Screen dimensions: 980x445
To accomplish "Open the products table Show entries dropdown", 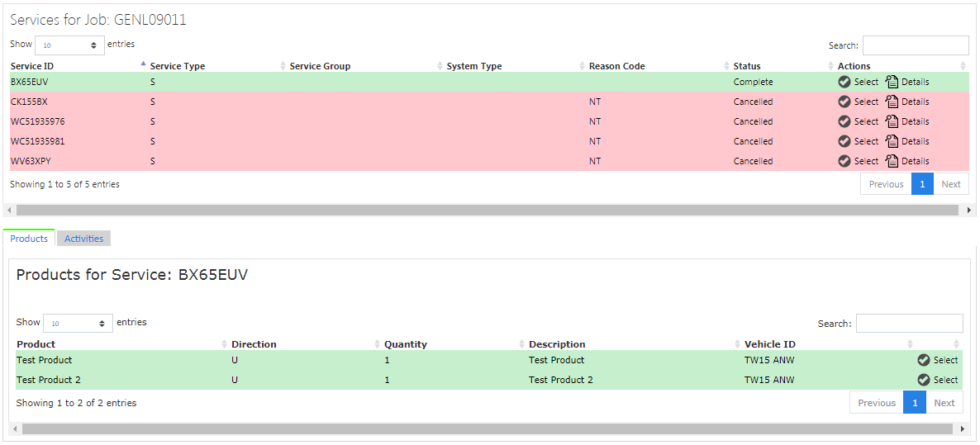I will coord(78,324).
